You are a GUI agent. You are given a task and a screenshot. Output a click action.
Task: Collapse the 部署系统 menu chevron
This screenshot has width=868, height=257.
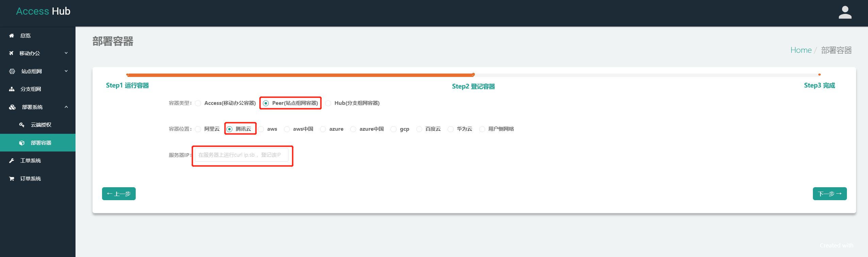click(66, 107)
